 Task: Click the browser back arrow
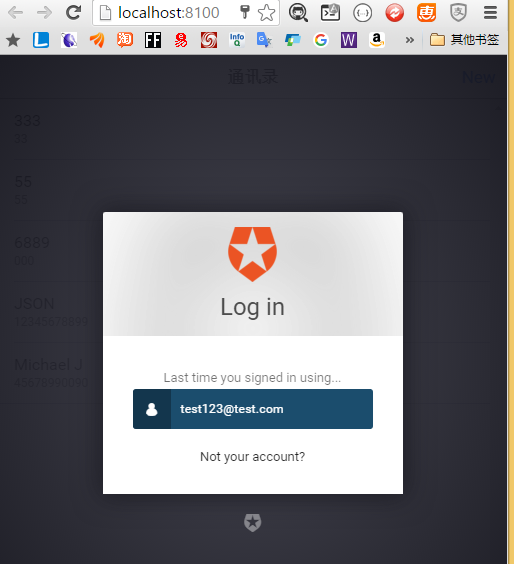coord(15,13)
